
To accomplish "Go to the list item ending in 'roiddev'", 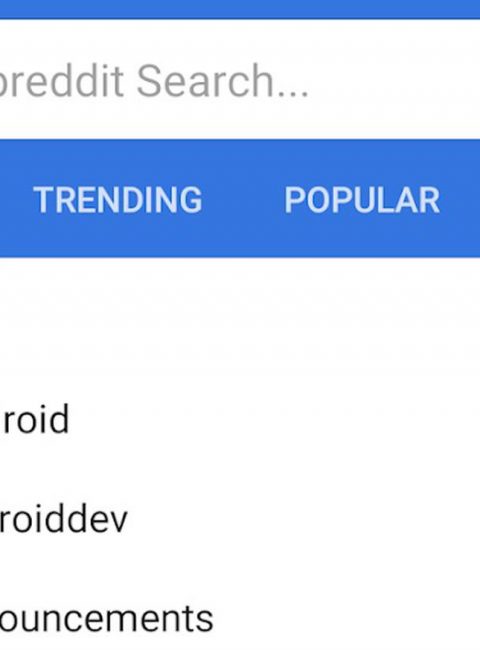I will tap(240, 519).
